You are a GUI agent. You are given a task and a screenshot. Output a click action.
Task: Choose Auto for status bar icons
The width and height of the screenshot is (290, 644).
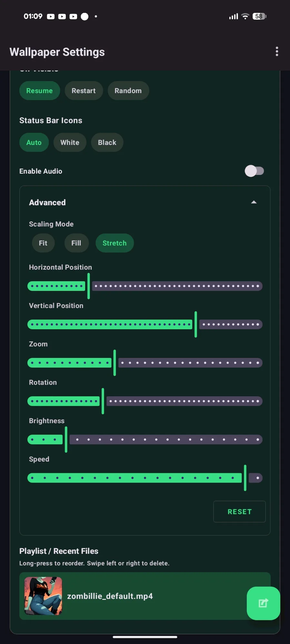click(x=34, y=142)
